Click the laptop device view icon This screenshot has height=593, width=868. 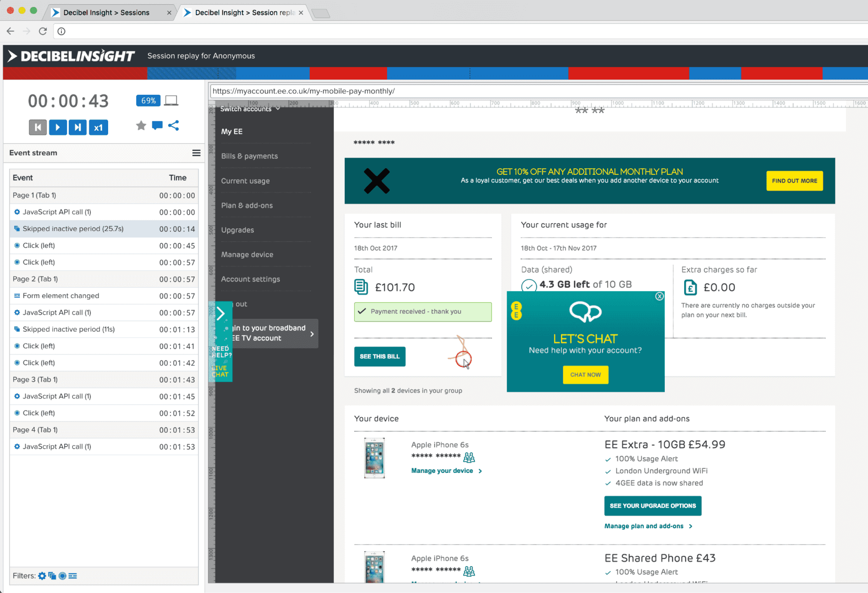(x=171, y=101)
